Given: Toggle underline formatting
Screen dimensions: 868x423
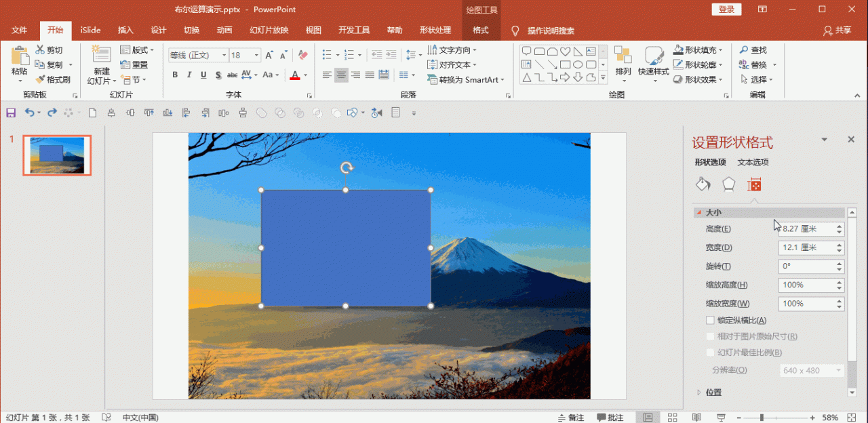Looking at the screenshot, I should click(x=203, y=75).
